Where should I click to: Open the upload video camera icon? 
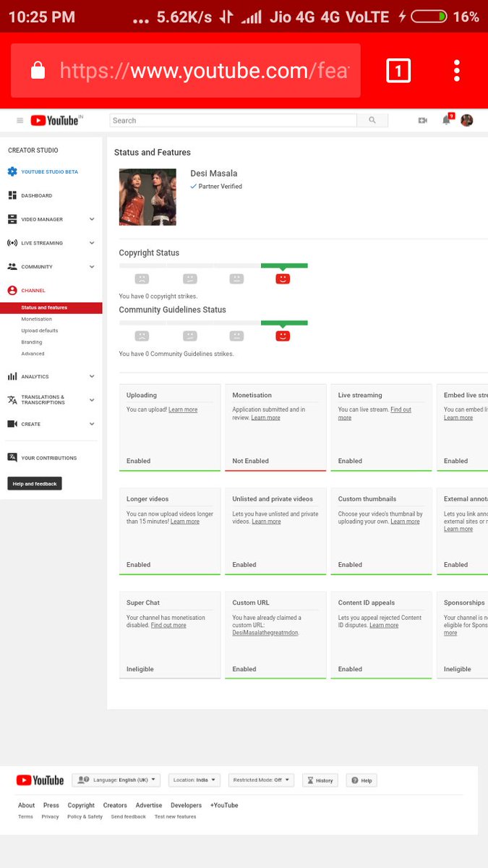coord(423,121)
